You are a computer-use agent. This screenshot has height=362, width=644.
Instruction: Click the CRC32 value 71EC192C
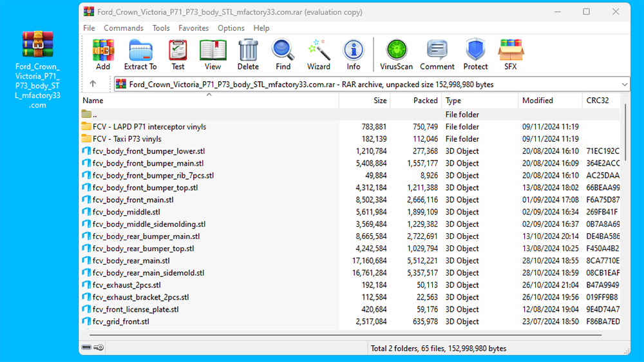point(603,151)
